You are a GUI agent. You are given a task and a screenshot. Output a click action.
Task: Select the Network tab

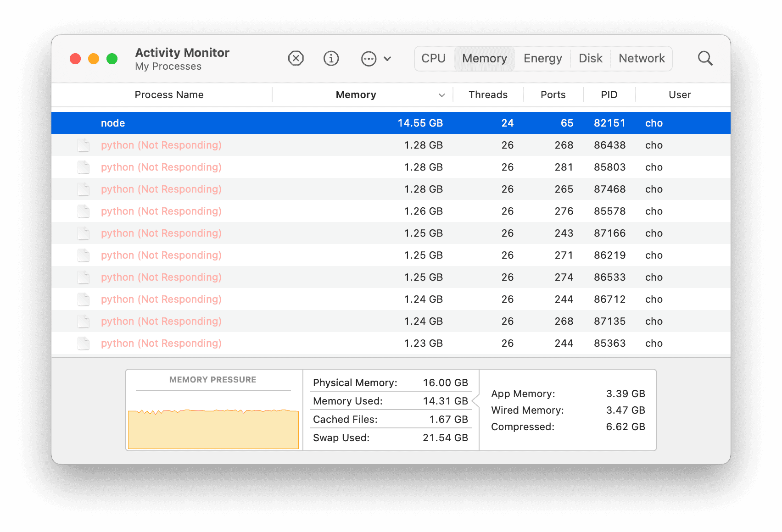(641, 59)
